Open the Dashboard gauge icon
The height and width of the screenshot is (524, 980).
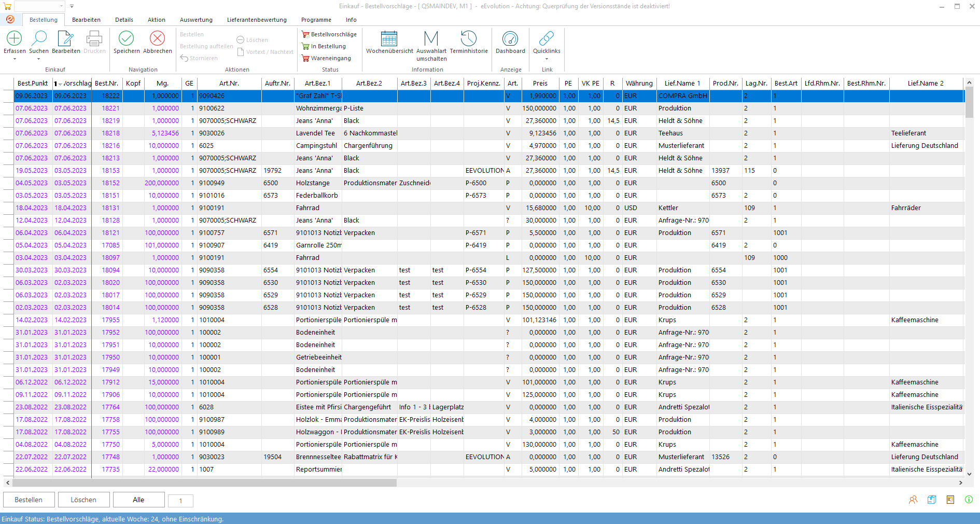tap(510, 38)
